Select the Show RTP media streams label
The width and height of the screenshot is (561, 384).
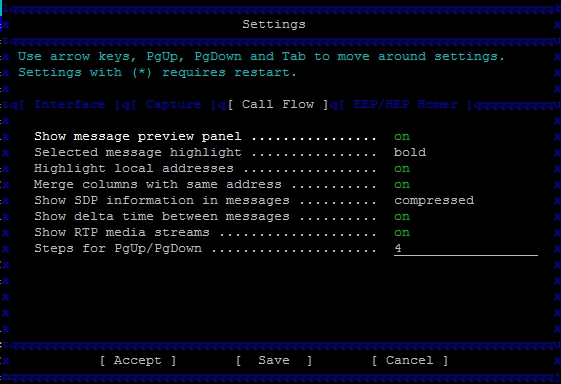pos(122,233)
